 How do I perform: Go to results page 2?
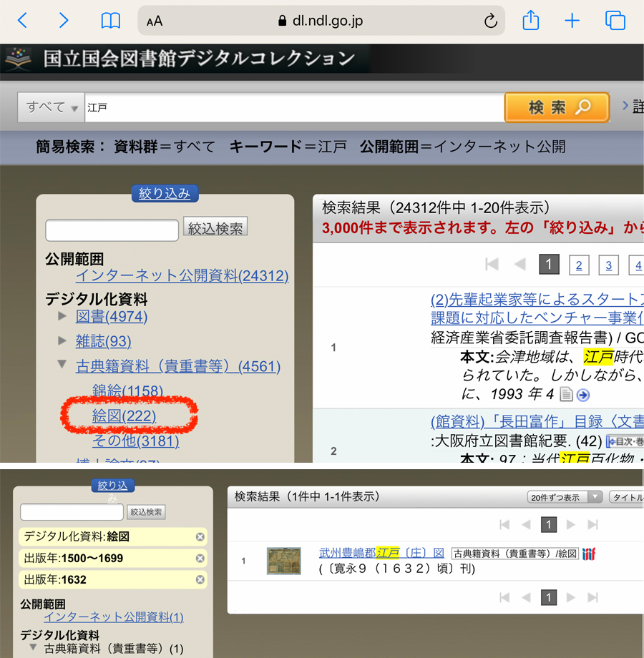(578, 265)
